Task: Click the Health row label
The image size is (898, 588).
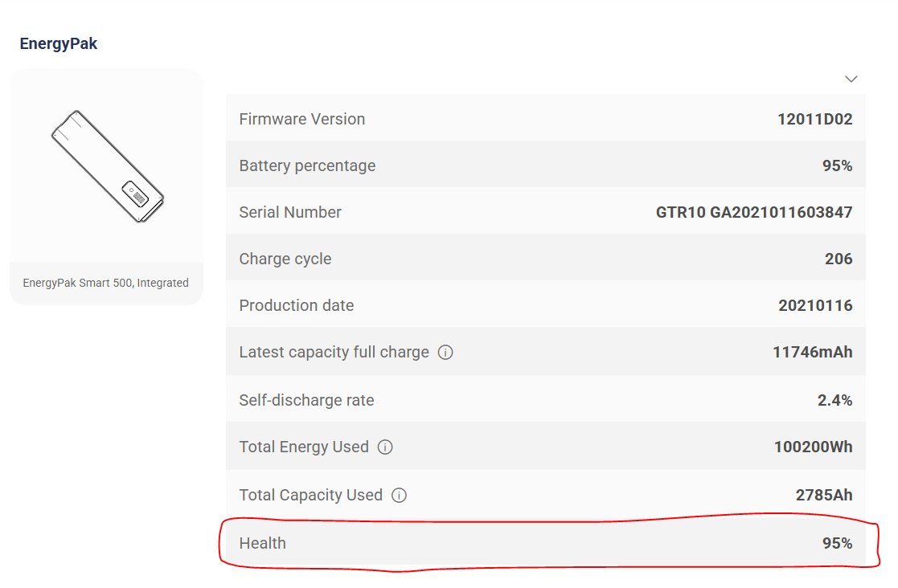Action: point(262,543)
